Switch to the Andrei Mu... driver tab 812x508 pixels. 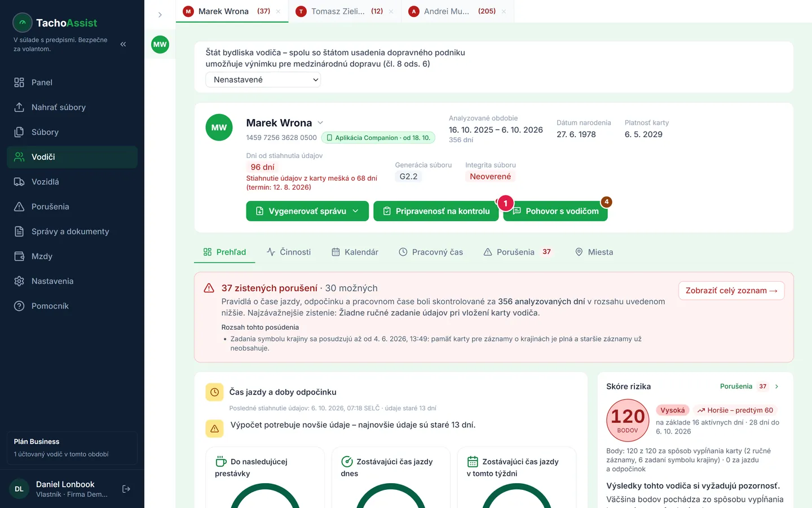pos(457,11)
